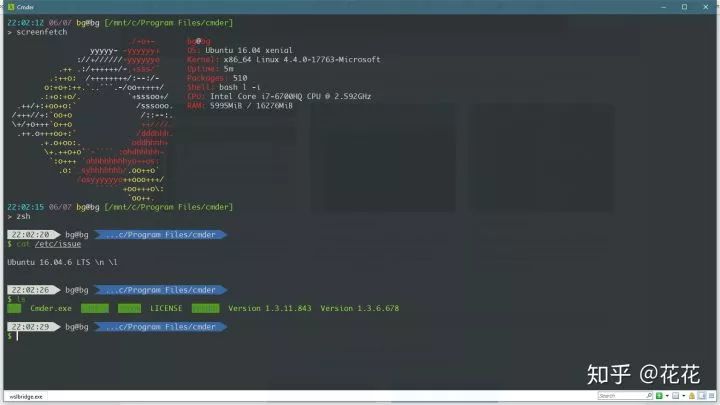Click the Packages '510' value
The height and width of the screenshot is (405, 720).
[x=240, y=78]
